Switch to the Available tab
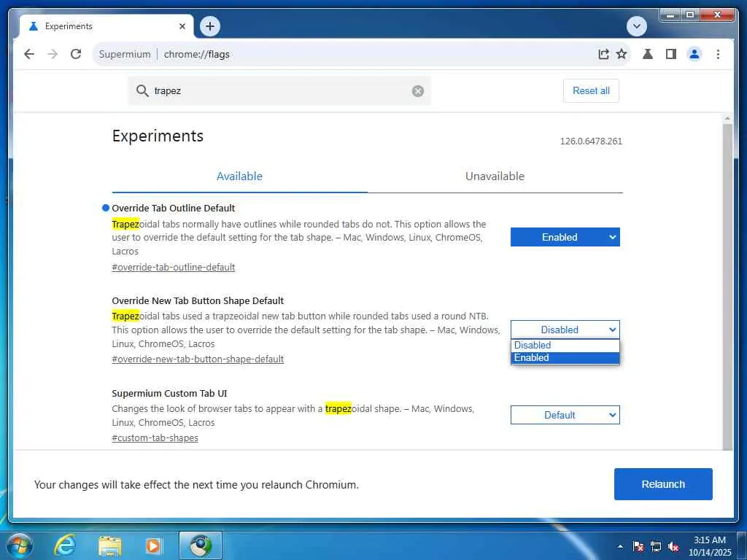 239,176
